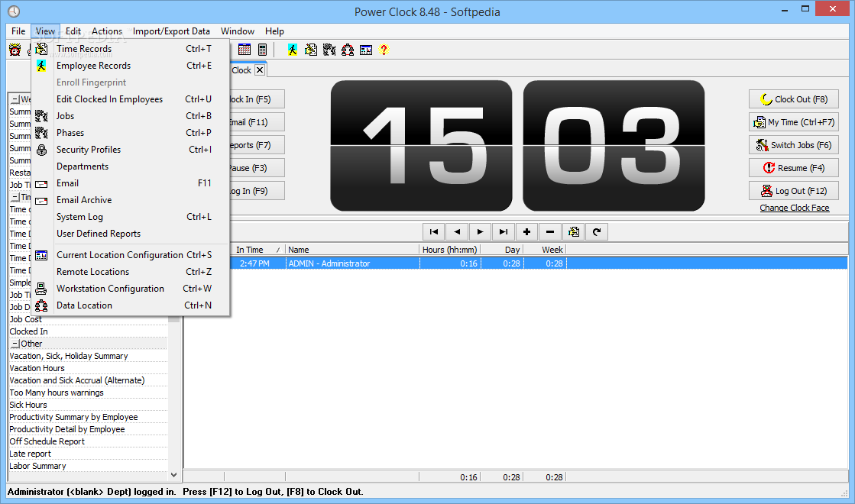Click the Resume (F4) button
This screenshot has width=855, height=504.
pyautogui.click(x=793, y=168)
